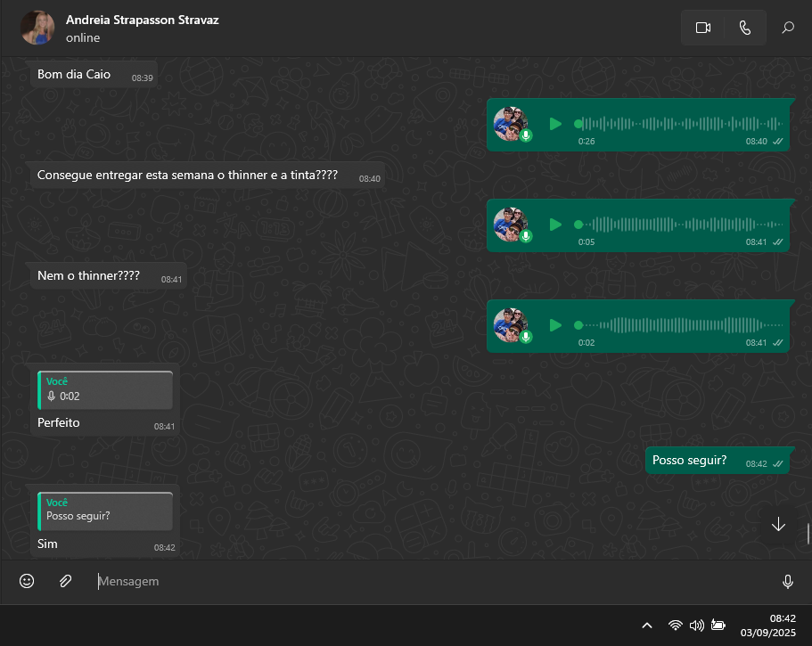
Task: Play the 0:26 voice message
Action: point(555,124)
